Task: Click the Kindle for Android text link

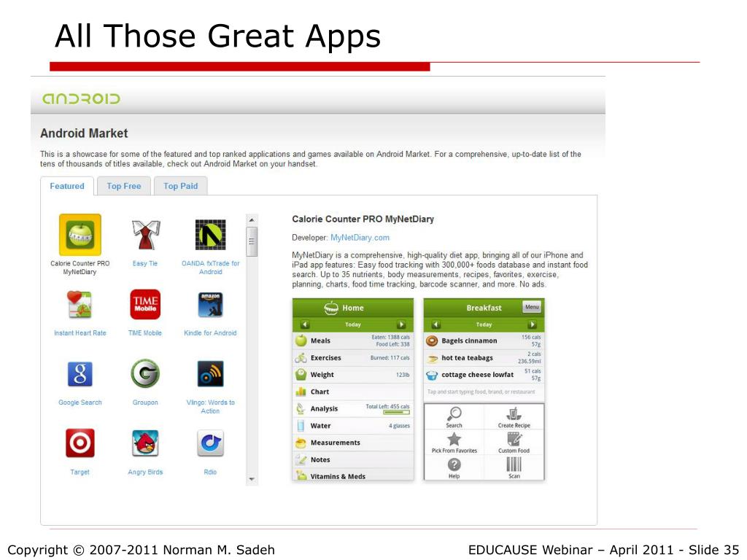Action: [x=210, y=332]
